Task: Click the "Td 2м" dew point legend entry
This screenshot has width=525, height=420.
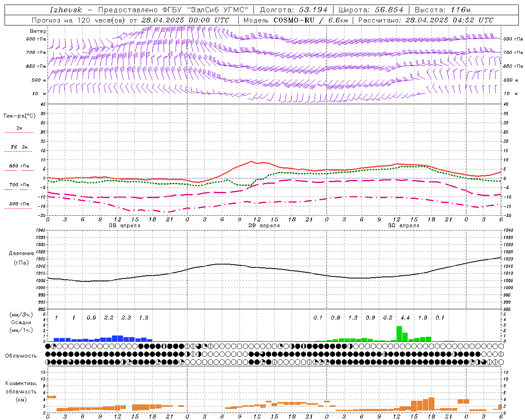Action: coord(19,147)
